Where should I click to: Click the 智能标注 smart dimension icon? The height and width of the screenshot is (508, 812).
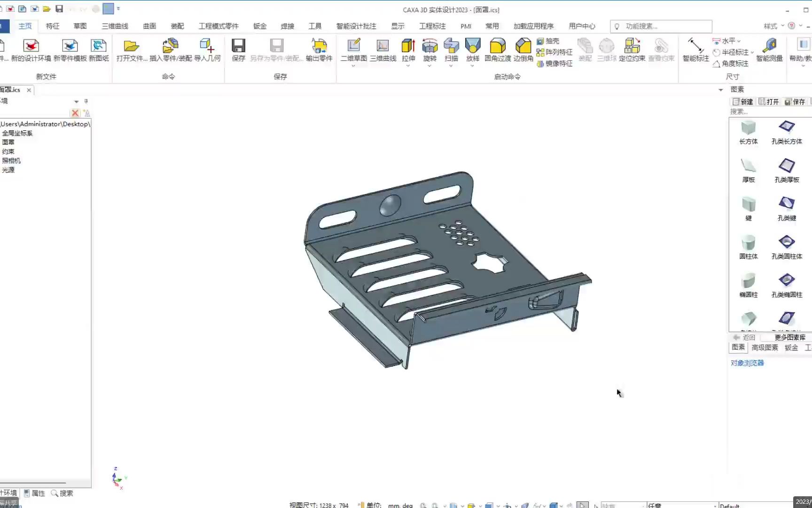[695, 50]
